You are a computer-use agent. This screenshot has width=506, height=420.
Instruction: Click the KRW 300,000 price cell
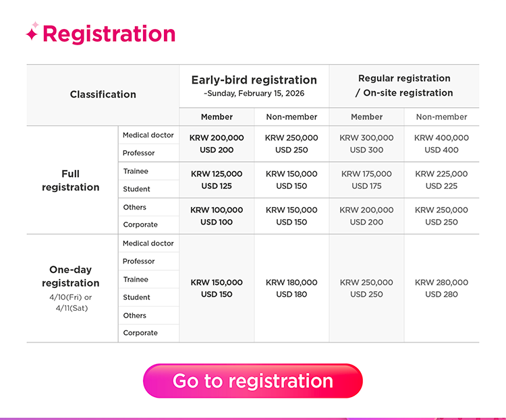pyautogui.click(x=366, y=144)
